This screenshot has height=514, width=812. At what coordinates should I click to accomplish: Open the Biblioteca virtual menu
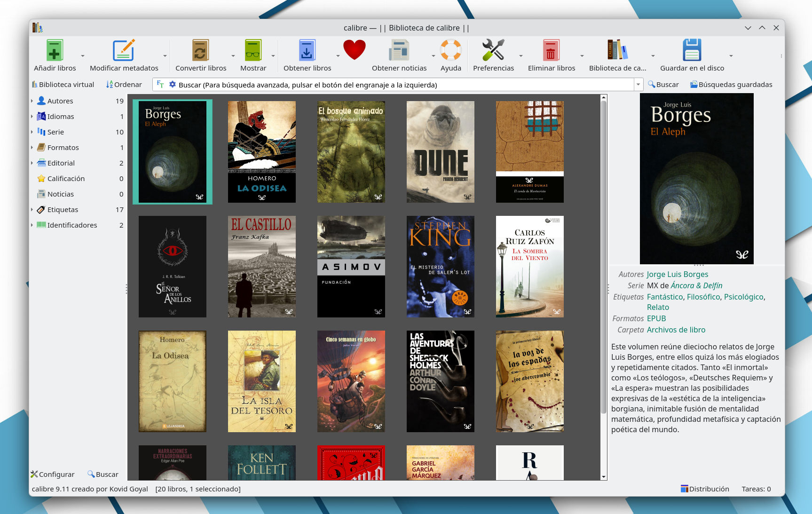[63, 84]
